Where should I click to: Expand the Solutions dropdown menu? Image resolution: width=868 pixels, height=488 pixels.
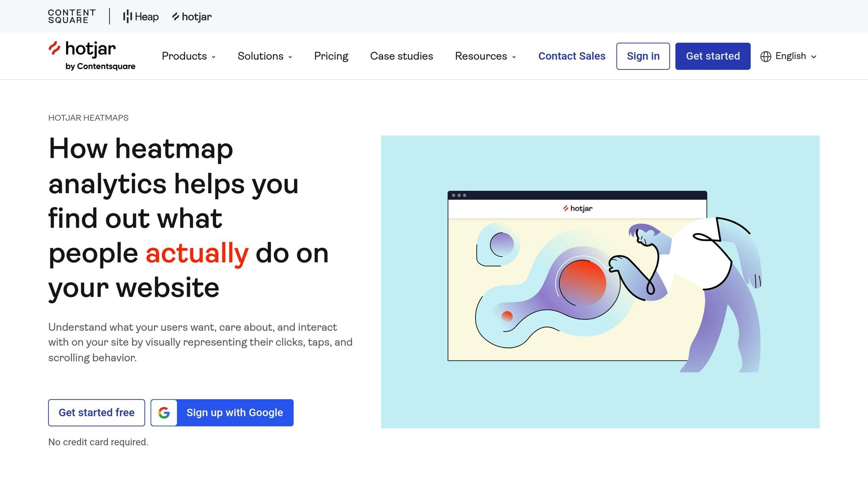click(264, 56)
